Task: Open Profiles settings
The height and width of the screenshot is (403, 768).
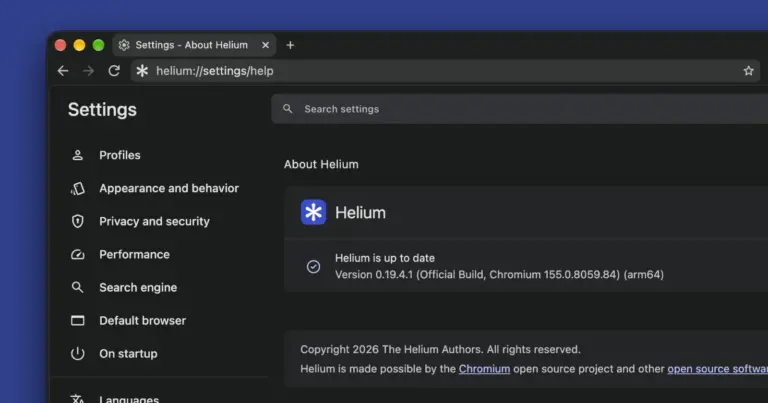Action: pyautogui.click(x=120, y=155)
